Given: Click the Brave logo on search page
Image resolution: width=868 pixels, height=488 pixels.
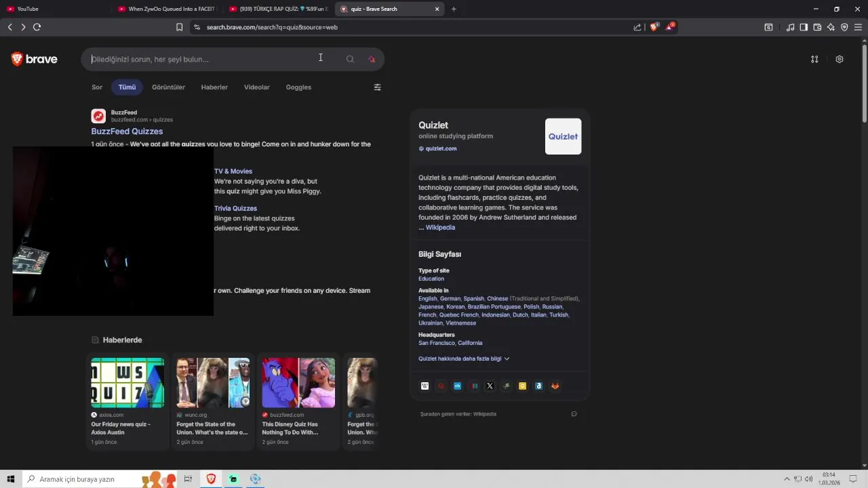Looking at the screenshot, I should point(34,59).
